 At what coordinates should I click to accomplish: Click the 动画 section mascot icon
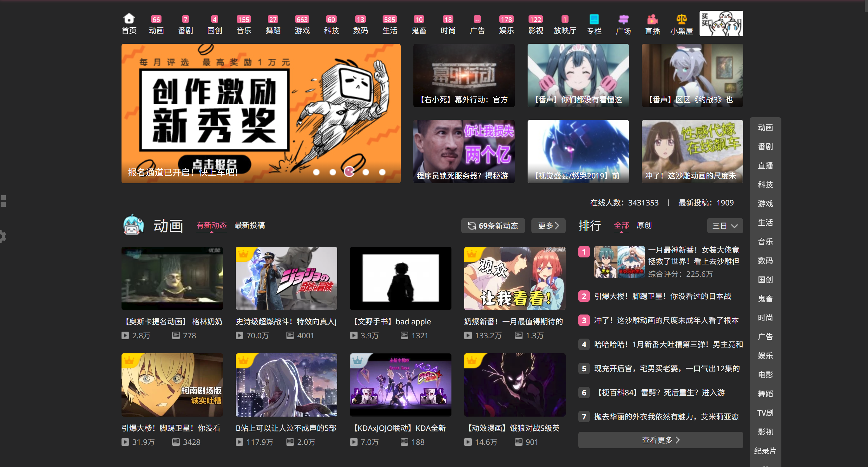(134, 225)
